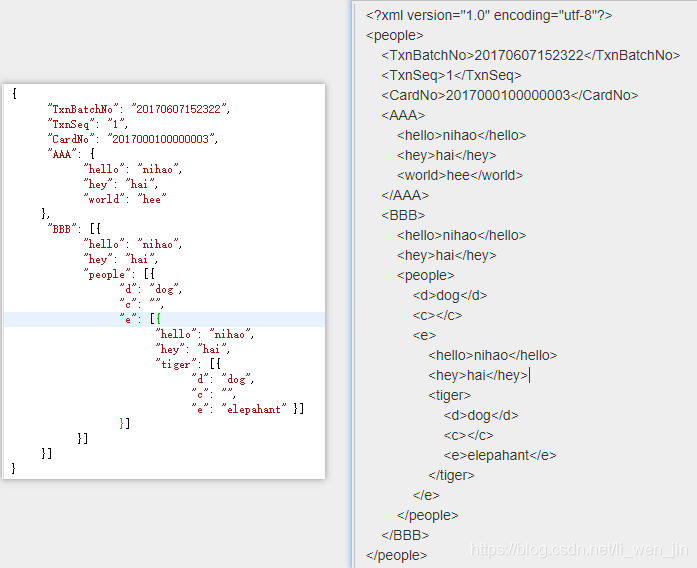Click the <TxnBatchNo> XML line
697x568 pixels.
click(x=531, y=55)
